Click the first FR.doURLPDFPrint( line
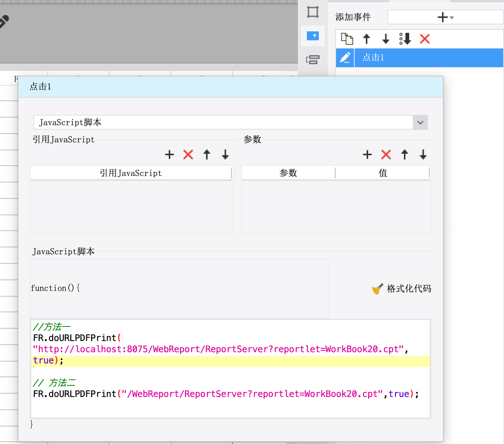This screenshot has height=444, width=504. click(77, 338)
